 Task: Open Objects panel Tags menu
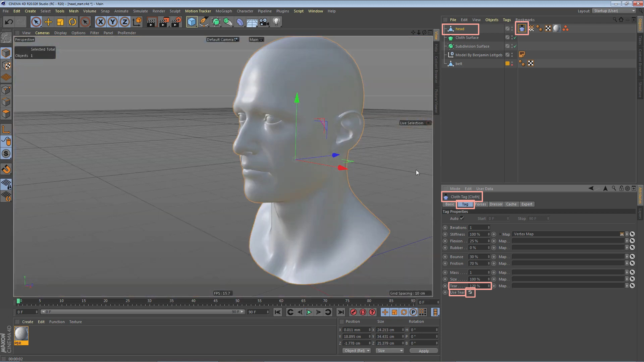pos(506,20)
